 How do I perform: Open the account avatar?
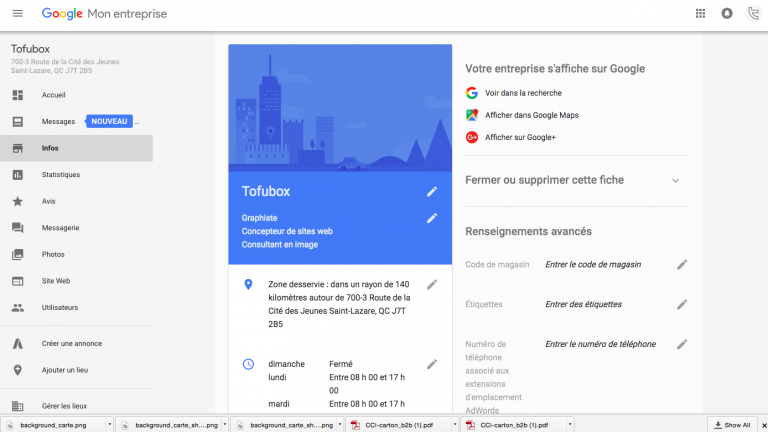[x=754, y=14]
